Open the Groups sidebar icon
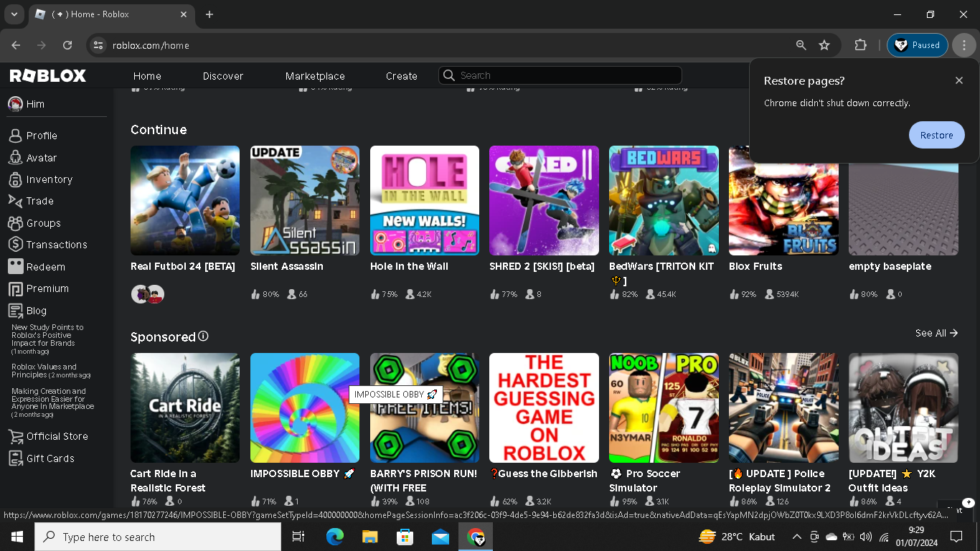This screenshot has height=551, width=980. pos(15,223)
